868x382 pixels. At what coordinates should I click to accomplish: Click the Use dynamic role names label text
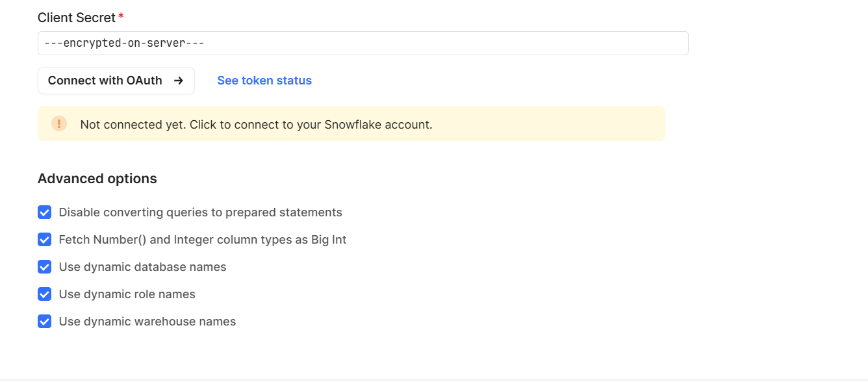127,294
